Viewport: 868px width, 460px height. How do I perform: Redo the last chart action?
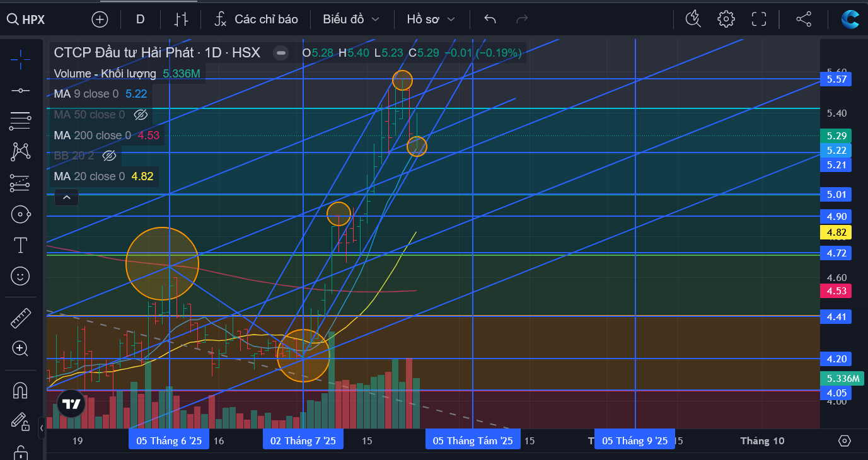click(x=522, y=20)
